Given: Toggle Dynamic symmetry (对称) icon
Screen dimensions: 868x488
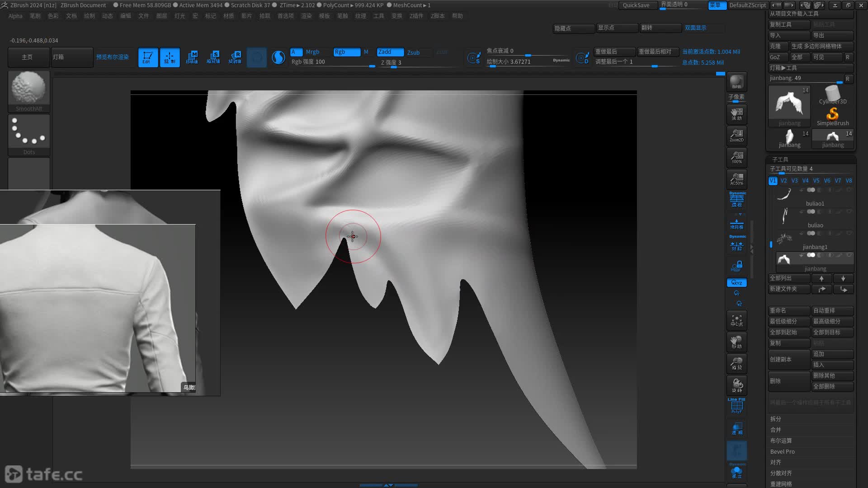Looking at the screenshot, I should [737, 244].
